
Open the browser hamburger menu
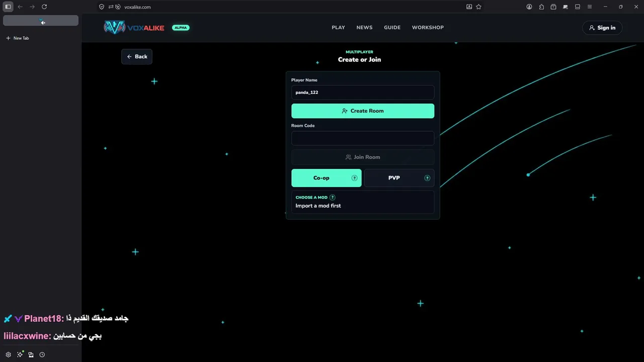590,7
